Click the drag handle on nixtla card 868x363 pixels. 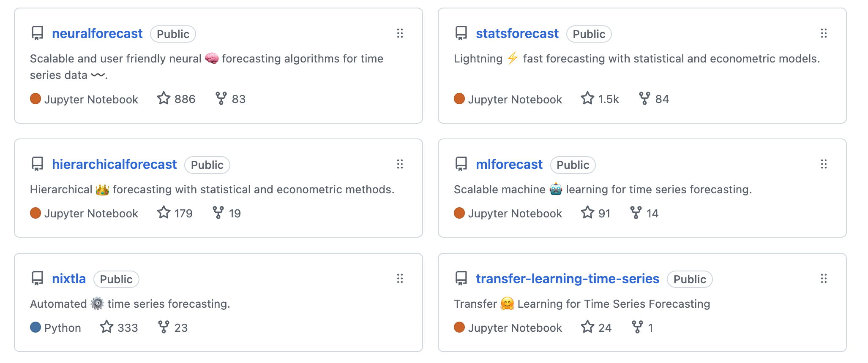(400, 279)
